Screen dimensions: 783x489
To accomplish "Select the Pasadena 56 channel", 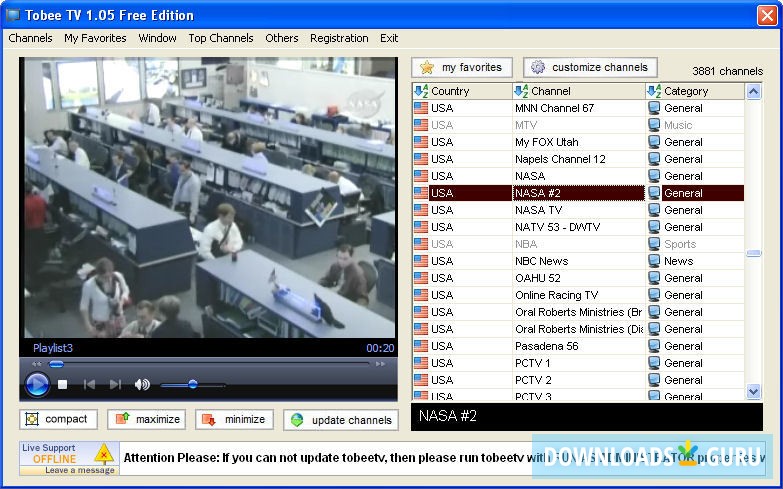I will [578, 346].
